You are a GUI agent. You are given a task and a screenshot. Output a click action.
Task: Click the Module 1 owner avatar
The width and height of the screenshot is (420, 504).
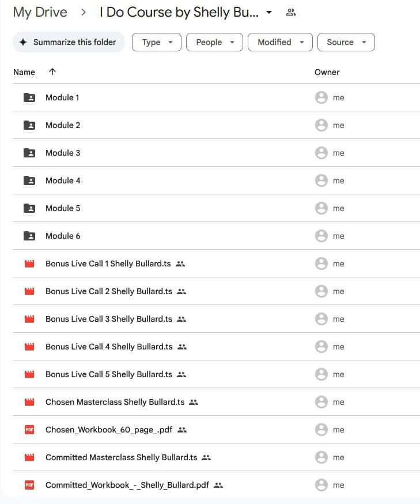pyautogui.click(x=321, y=97)
